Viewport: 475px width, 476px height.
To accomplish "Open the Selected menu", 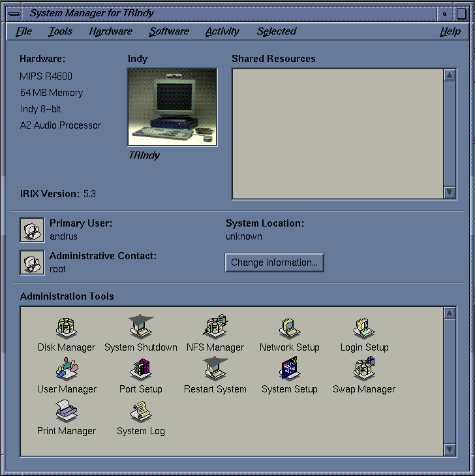I will (277, 31).
